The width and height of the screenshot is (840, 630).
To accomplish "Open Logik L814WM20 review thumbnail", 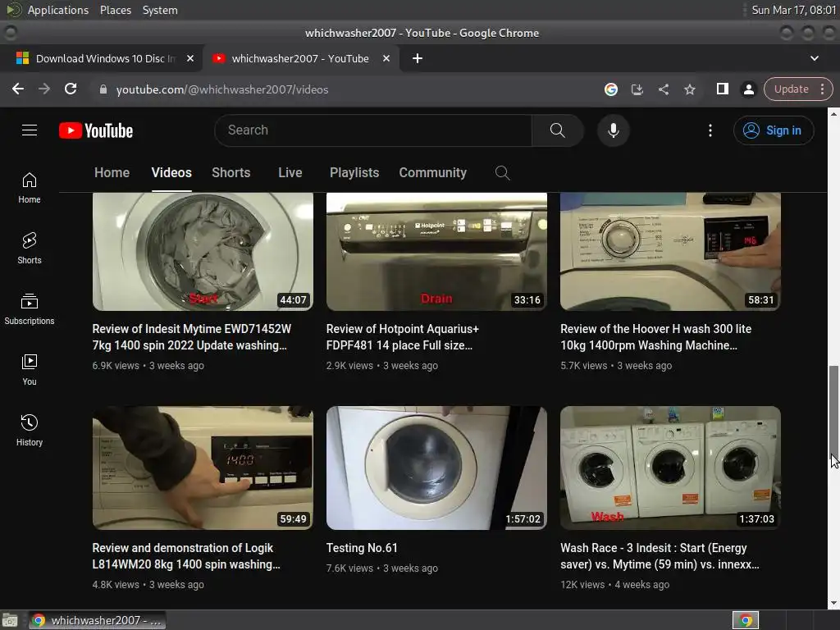I will point(203,468).
